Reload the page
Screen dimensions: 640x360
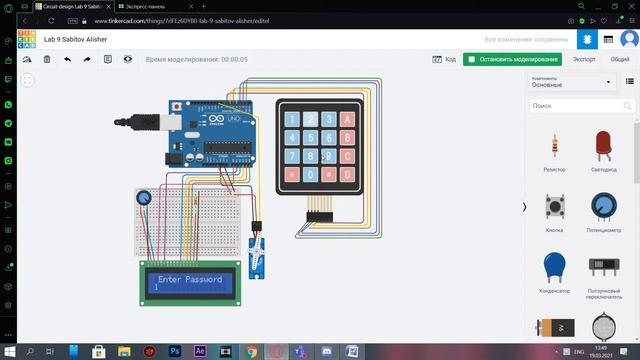click(x=51, y=20)
